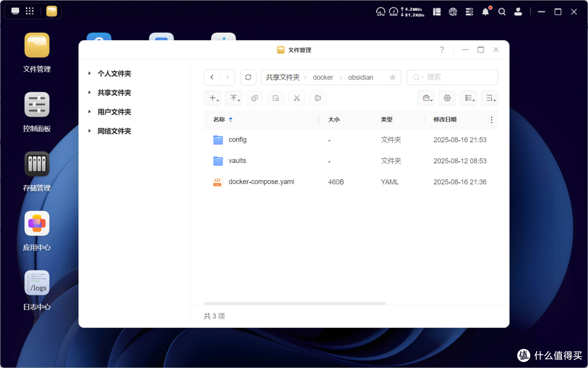Expand 用户文件夹 tree node
The width and height of the screenshot is (588, 368).
coord(89,112)
